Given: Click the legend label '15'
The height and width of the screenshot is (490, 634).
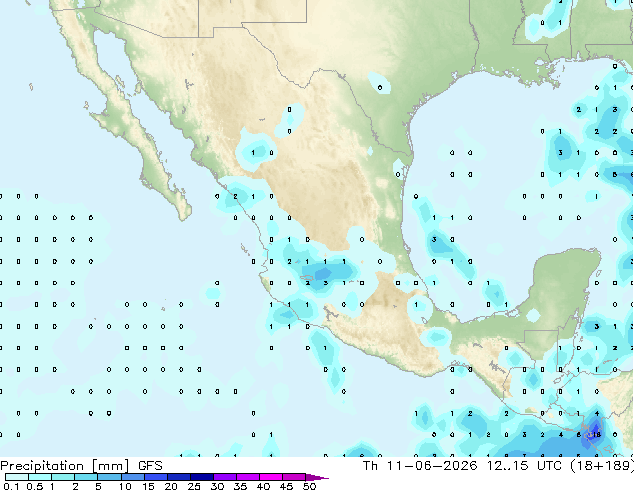Looking at the screenshot, I should click(148, 486).
